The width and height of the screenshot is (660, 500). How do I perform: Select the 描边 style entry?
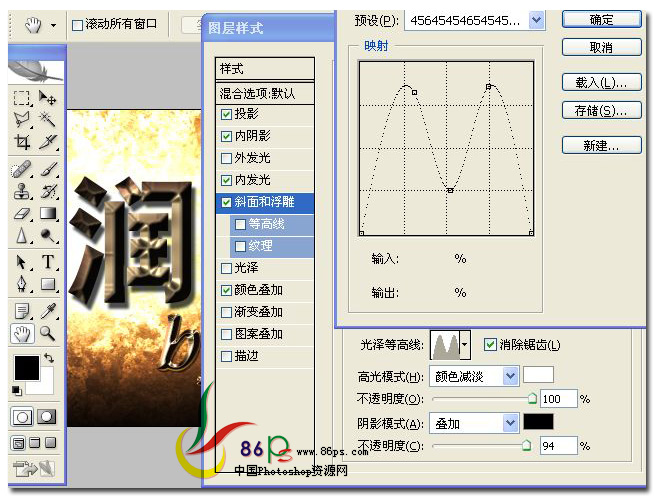[265, 356]
